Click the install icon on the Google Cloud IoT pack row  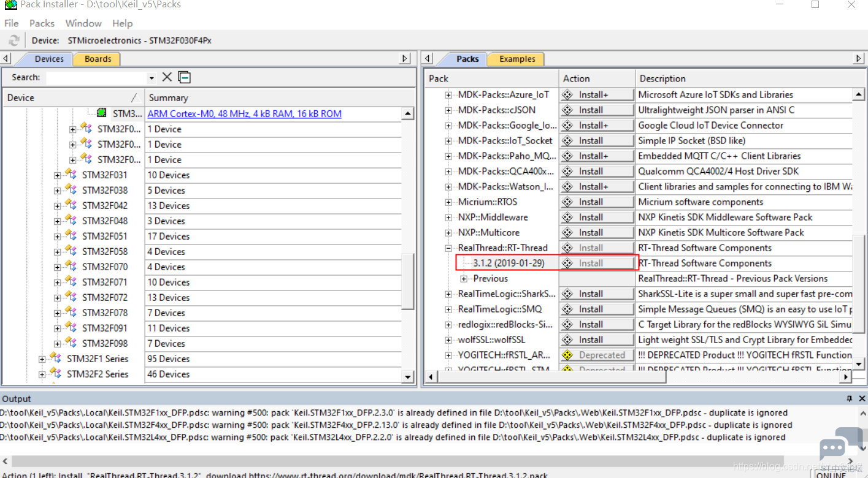(x=567, y=126)
